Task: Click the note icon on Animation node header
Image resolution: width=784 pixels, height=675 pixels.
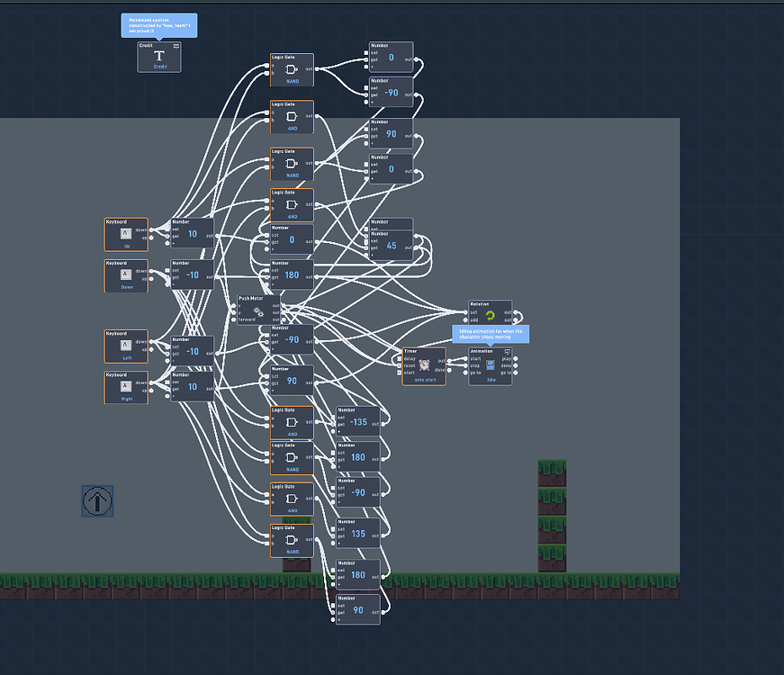Action: tap(508, 352)
